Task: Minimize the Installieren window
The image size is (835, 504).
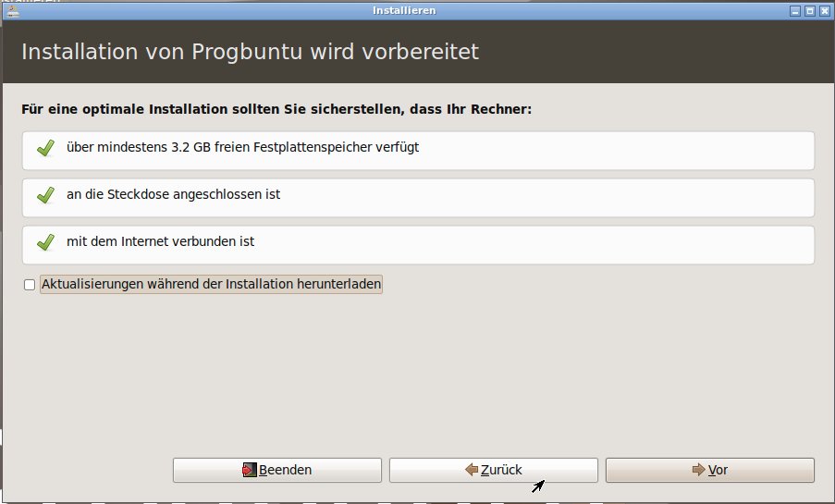Action: click(x=794, y=11)
